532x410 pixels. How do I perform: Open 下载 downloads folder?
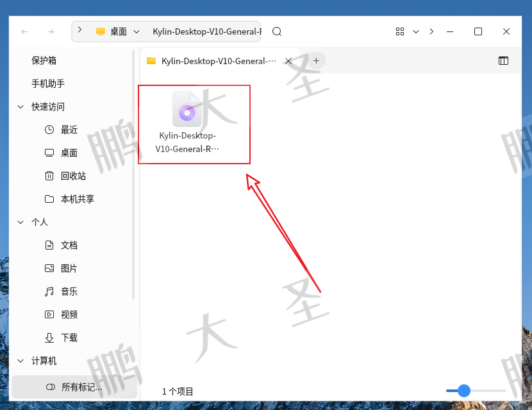coord(69,337)
